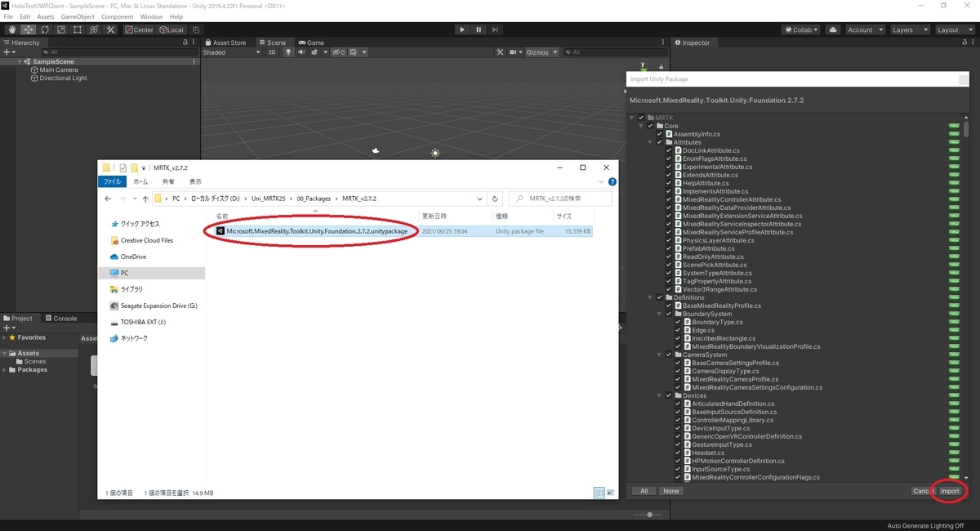Switch Explorer to large icons view
The height and width of the screenshot is (531, 980).
609,493
